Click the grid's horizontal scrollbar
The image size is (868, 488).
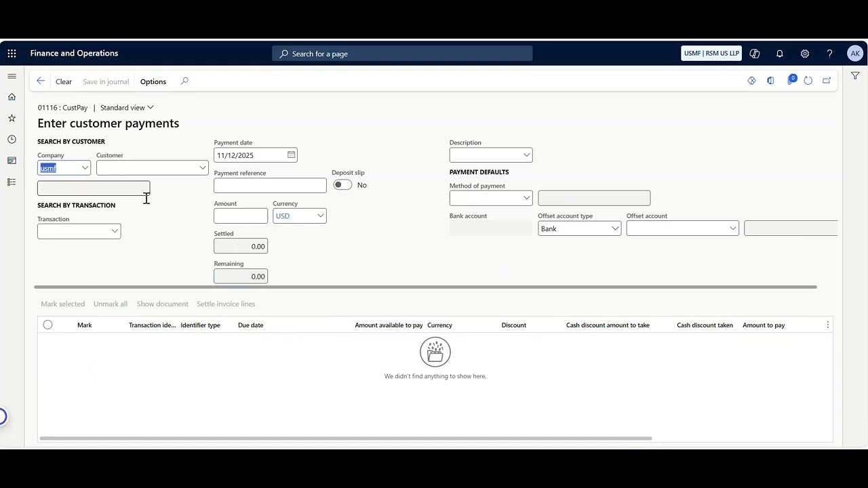[x=345, y=439]
